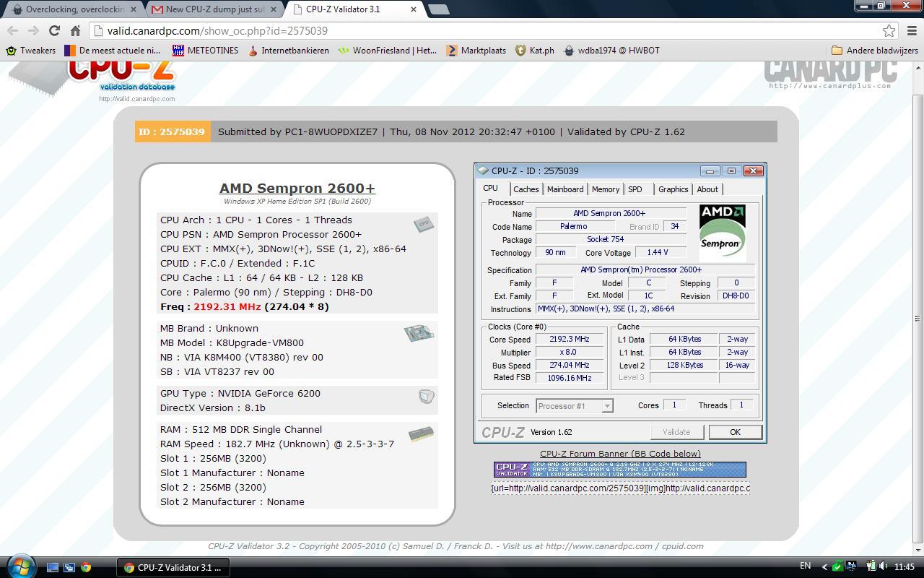
Task: Click the Freq 2192.31 MHz value
Action: click(227, 306)
